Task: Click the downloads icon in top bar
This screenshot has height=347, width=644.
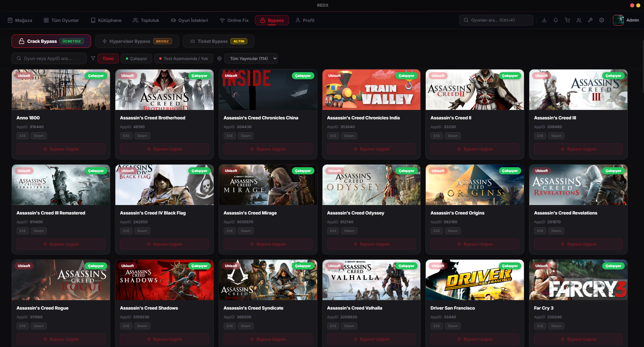Action: pos(544,20)
